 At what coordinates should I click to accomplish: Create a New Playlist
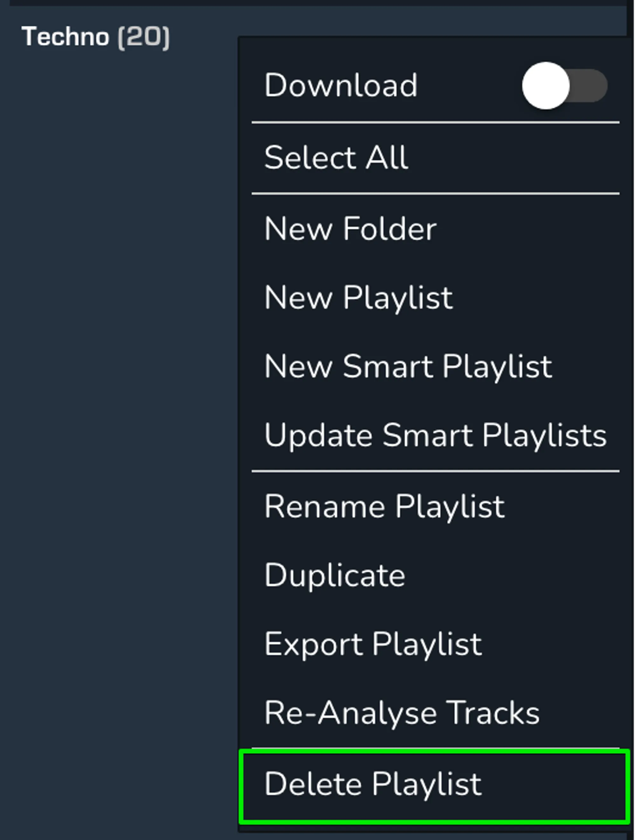359,298
